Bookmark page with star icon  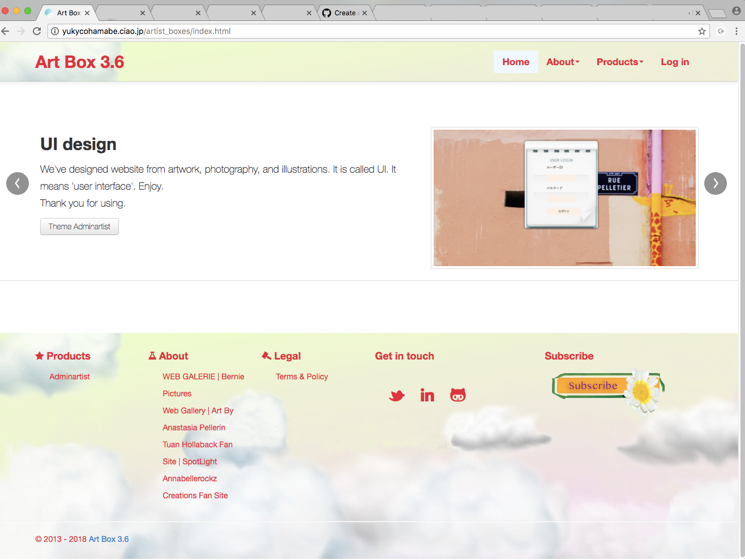click(702, 31)
